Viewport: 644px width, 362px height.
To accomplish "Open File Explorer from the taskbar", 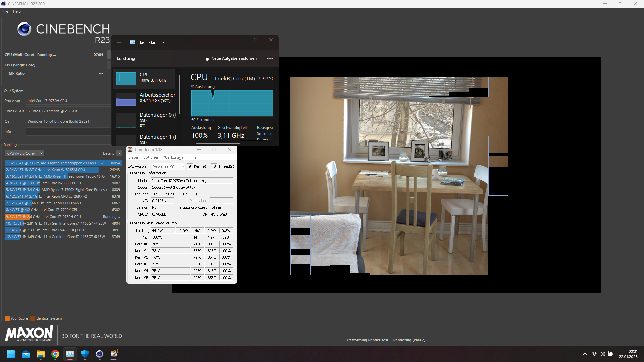I will tap(41, 354).
